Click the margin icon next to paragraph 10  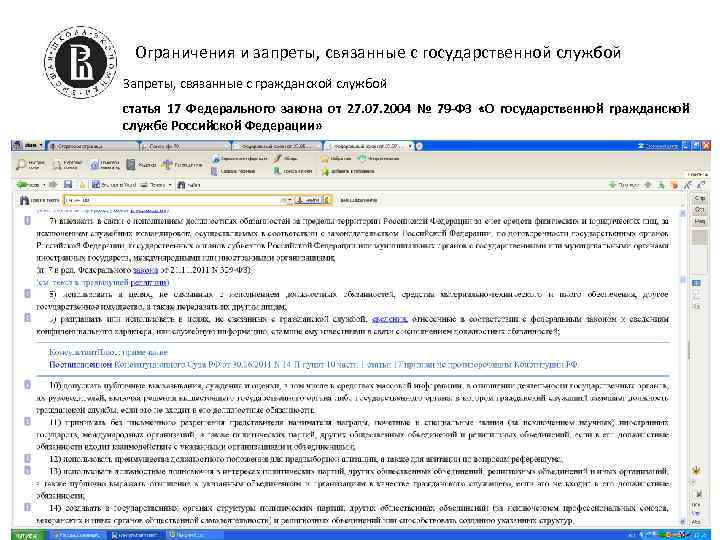click(x=28, y=385)
